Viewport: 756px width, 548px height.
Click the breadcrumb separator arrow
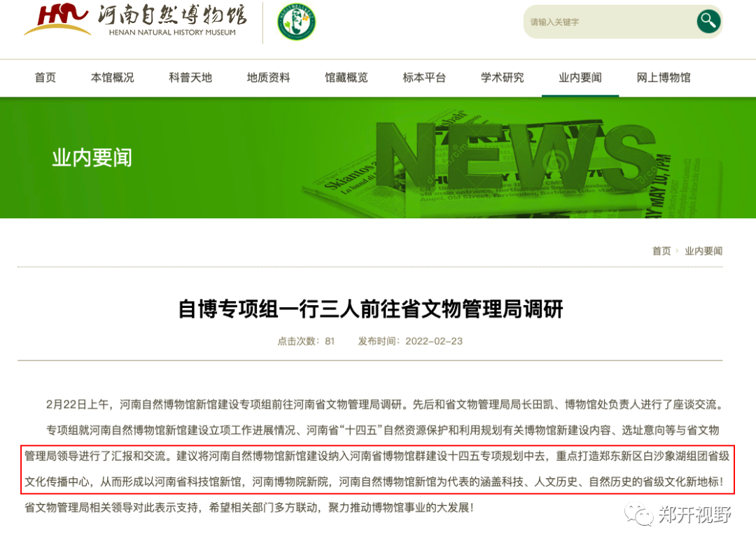point(676,251)
